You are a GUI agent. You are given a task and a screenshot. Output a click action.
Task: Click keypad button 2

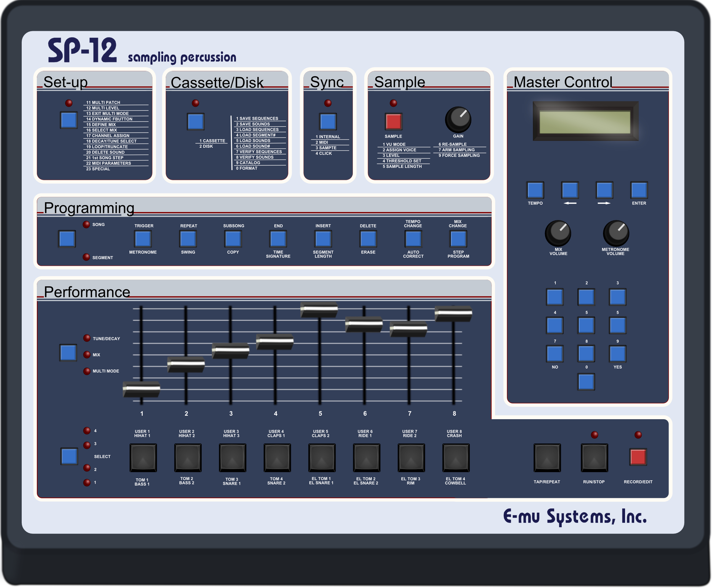pos(586,297)
